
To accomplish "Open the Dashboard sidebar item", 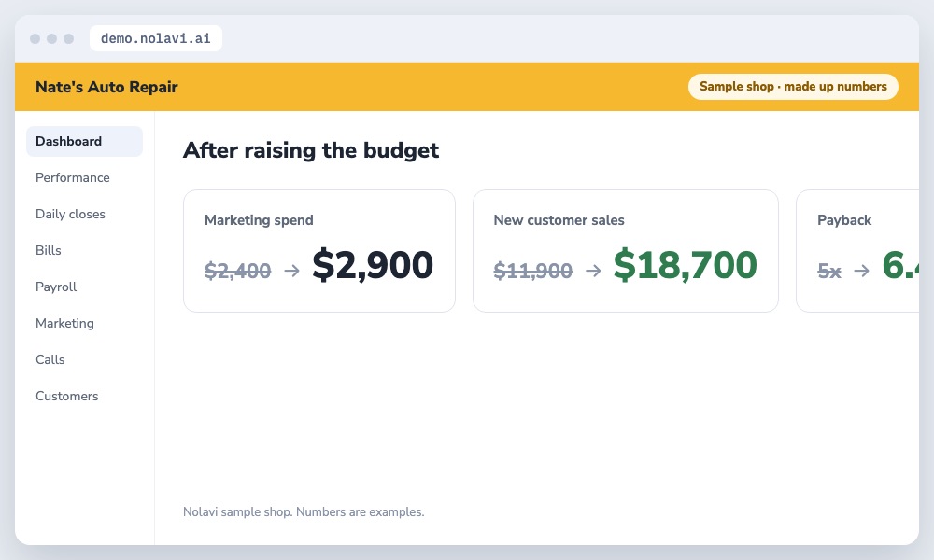I will [84, 141].
